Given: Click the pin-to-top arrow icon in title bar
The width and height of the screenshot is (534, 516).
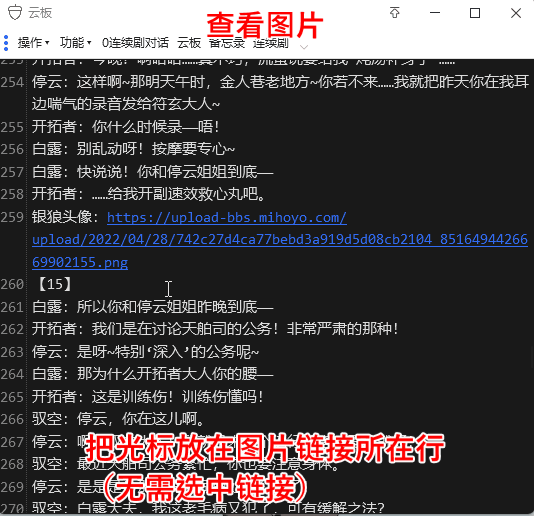Looking at the screenshot, I should click(395, 13).
